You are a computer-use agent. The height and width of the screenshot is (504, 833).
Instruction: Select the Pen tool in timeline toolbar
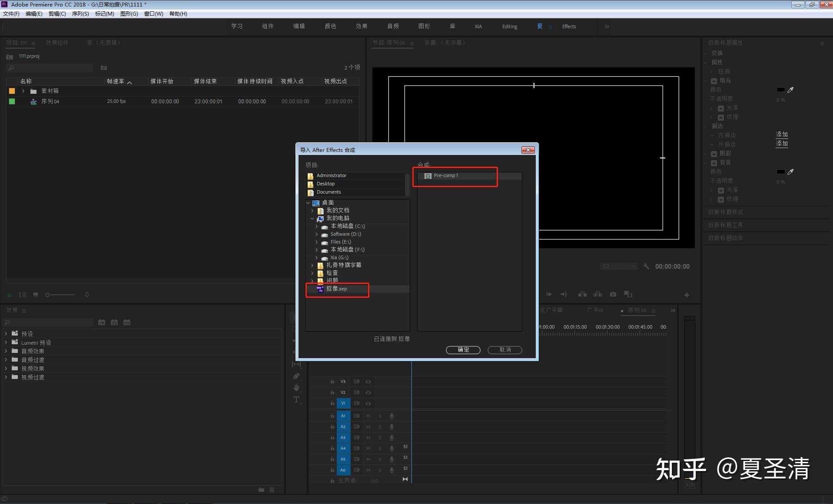click(296, 376)
